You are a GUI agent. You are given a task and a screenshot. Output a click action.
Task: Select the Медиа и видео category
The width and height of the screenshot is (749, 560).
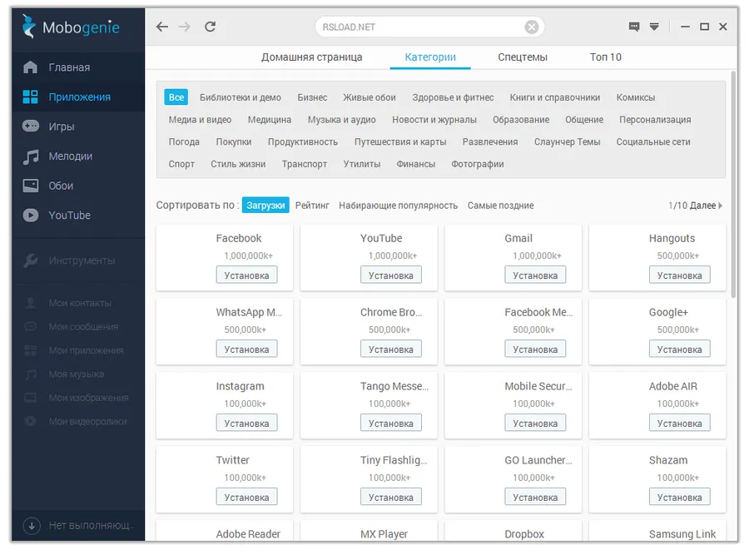200,120
